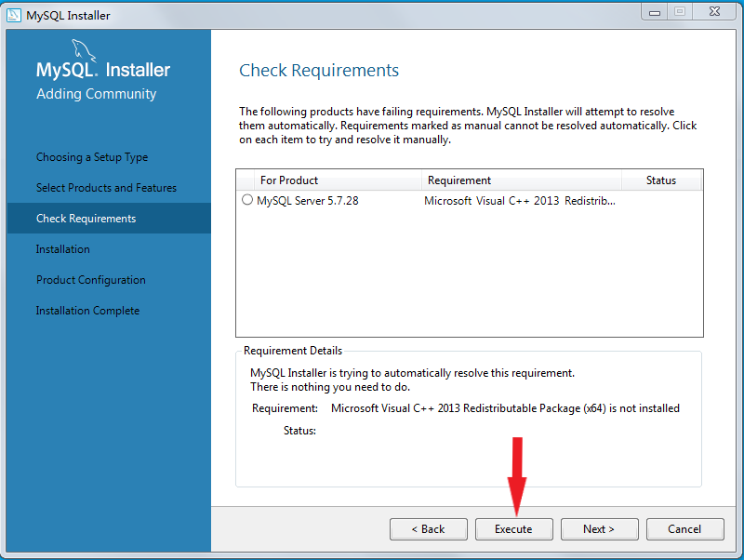Select the MySQL Server 5.7.28 radio button
Viewport: 744px width, 560px height.
click(247, 200)
